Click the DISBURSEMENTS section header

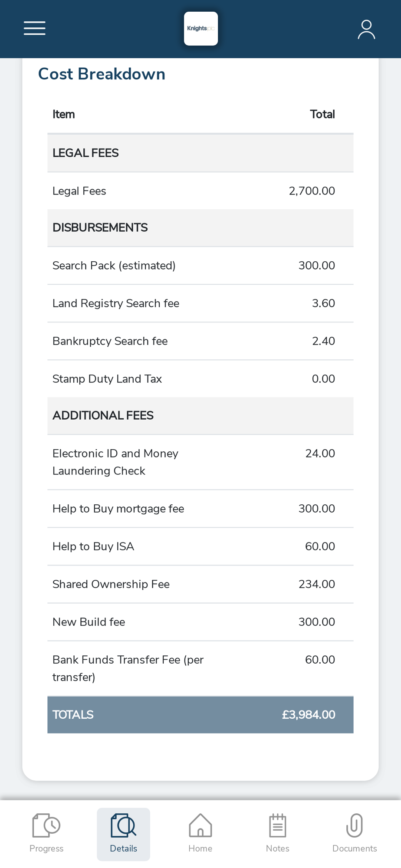tap(200, 228)
